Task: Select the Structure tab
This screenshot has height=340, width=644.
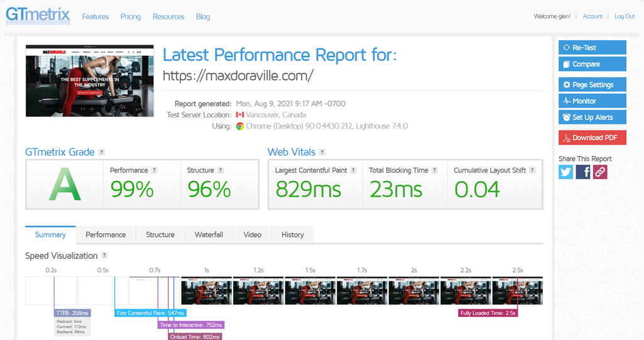Action: (160, 234)
